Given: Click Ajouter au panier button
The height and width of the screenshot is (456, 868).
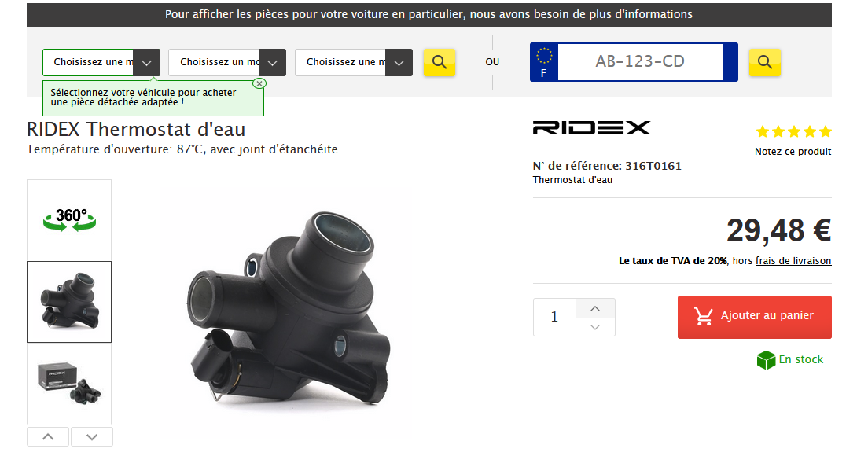Looking at the screenshot, I should (x=755, y=317).
